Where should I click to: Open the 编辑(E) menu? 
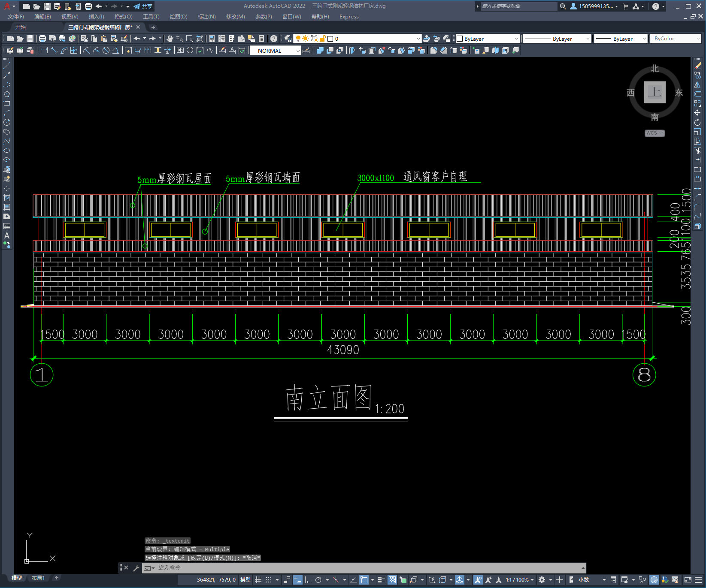[x=42, y=17]
